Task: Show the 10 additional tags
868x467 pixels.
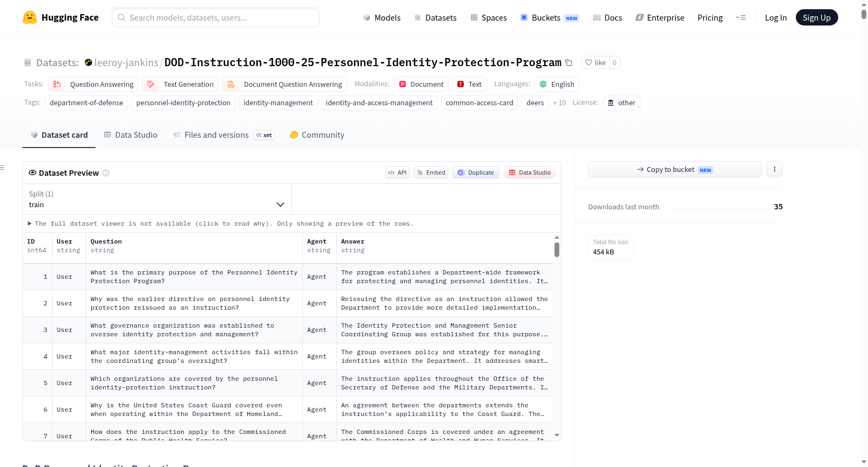Action: (x=559, y=103)
